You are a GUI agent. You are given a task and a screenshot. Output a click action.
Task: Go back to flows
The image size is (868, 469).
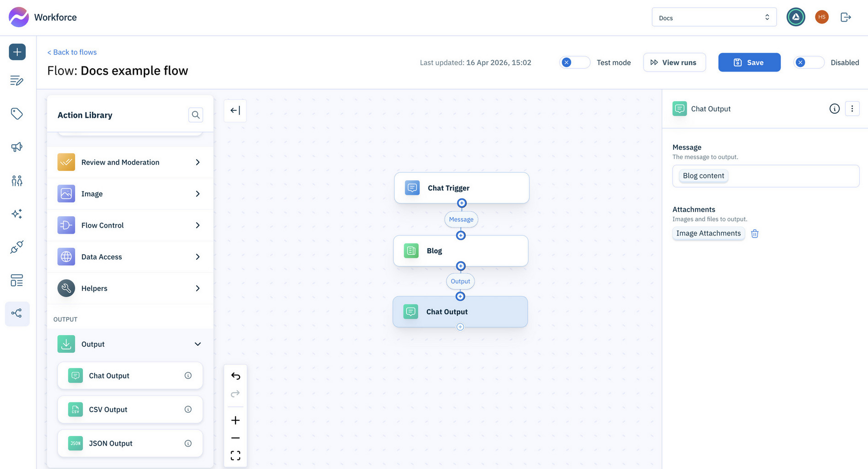coord(72,52)
